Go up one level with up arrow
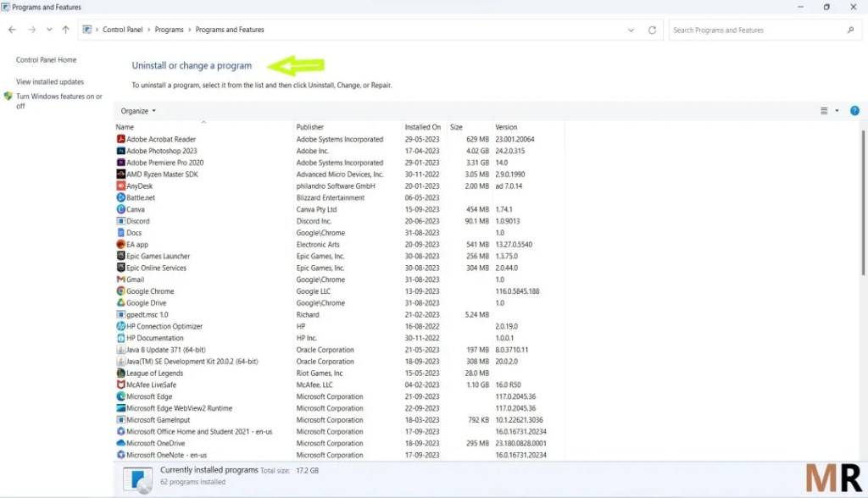This screenshot has width=868, height=498. (x=66, y=30)
